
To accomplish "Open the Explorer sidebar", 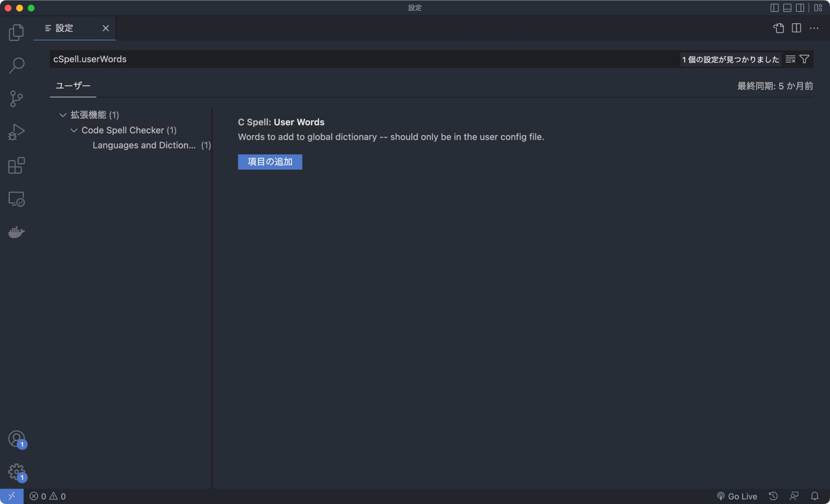I will click(x=16, y=32).
